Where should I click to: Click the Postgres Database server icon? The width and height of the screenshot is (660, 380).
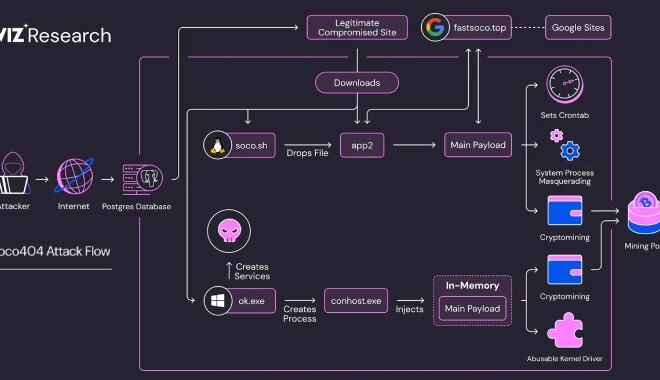(x=142, y=179)
